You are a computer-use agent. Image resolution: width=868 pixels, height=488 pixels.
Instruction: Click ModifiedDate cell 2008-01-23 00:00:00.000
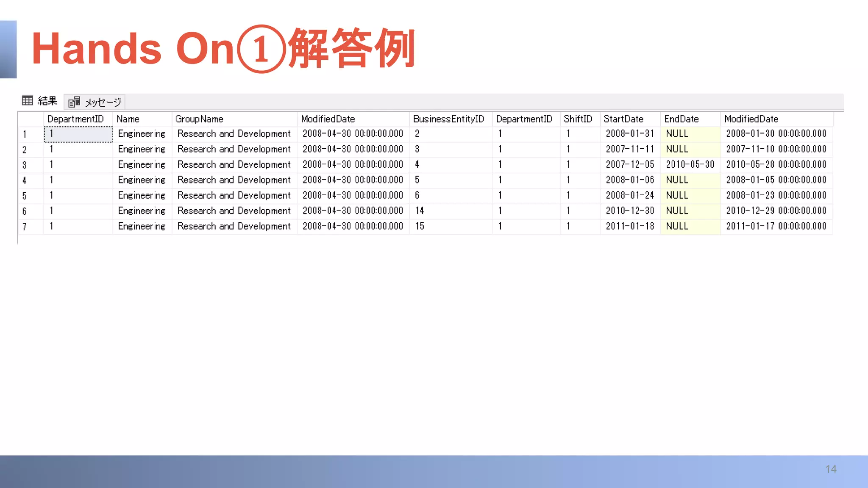(776, 195)
